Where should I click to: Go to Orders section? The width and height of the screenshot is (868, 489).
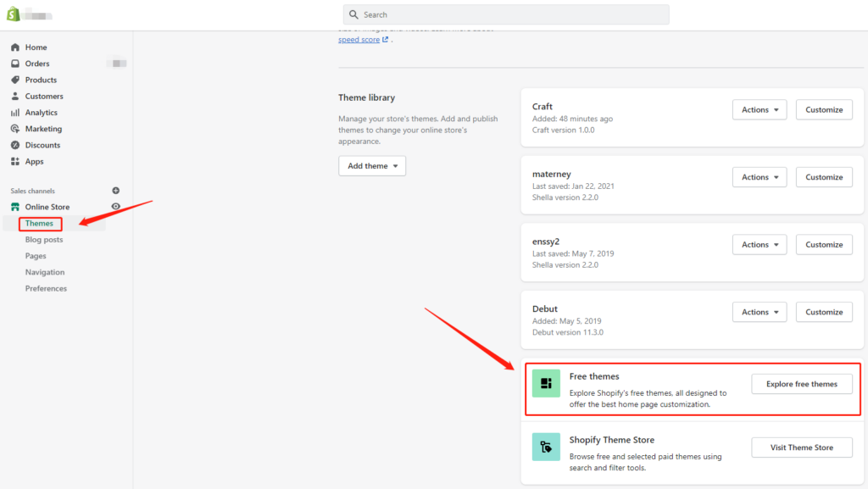(37, 64)
